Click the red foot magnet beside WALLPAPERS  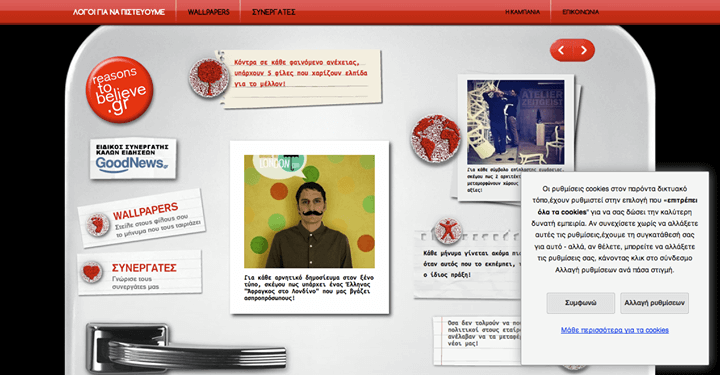pos(98,225)
